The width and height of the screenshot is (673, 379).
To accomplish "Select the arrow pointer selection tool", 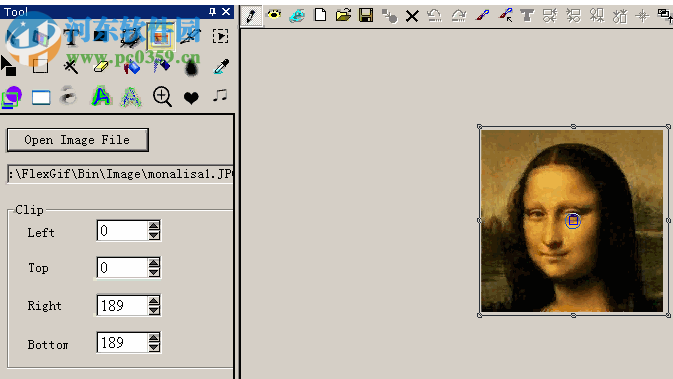I will click(x=8, y=66).
